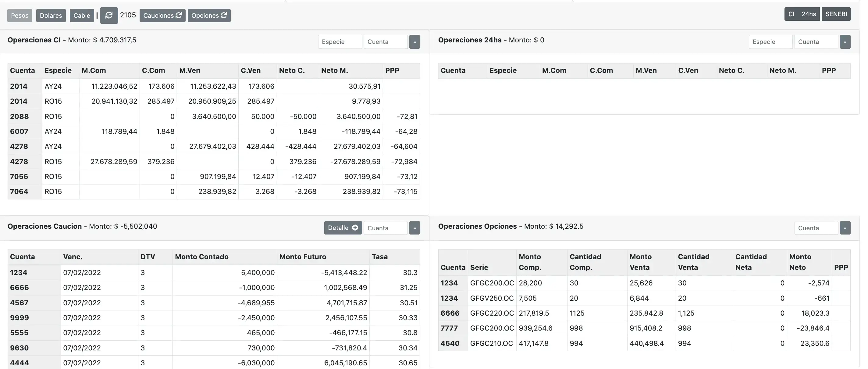Open Detalle plus button in Caucion panel
868x369 pixels.
(x=343, y=228)
